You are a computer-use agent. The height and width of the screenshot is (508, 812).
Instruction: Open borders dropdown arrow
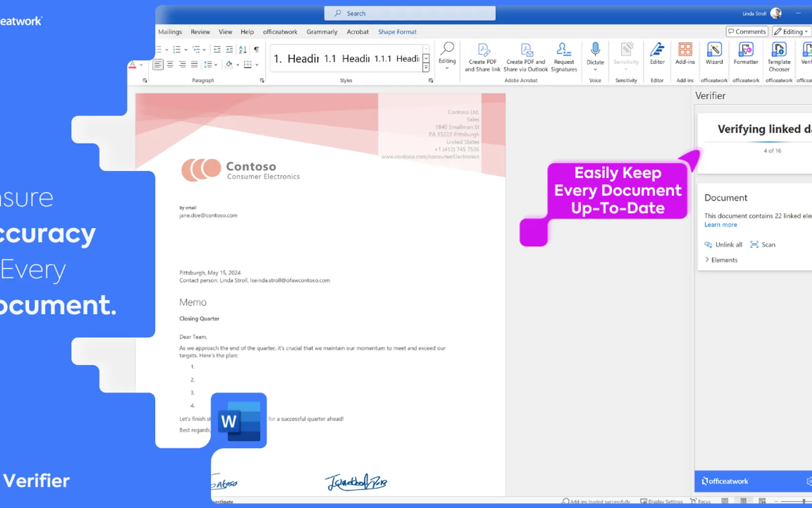[257, 65]
